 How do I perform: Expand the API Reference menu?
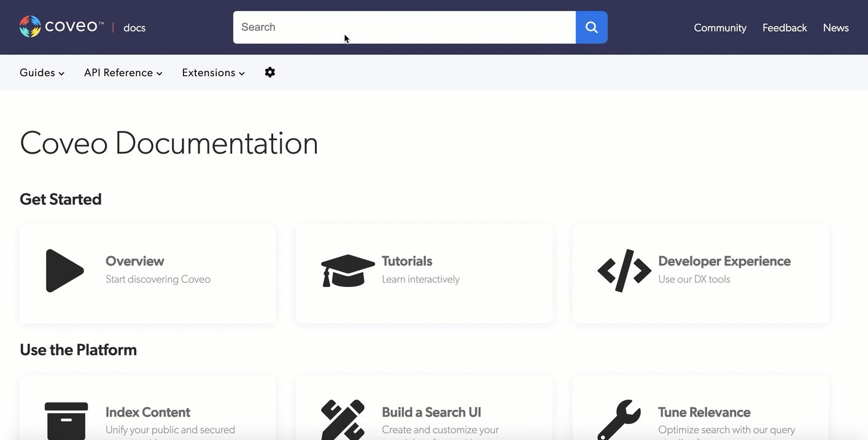(x=123, y=73)
